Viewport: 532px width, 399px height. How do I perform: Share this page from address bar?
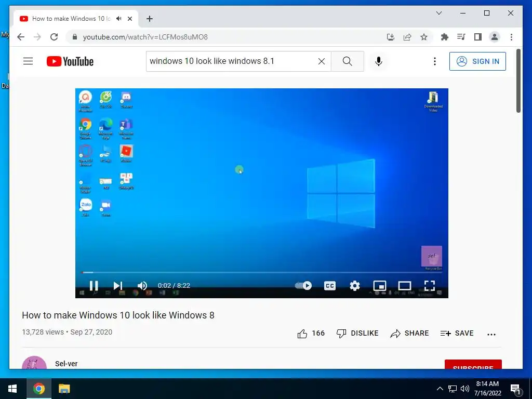407,37
